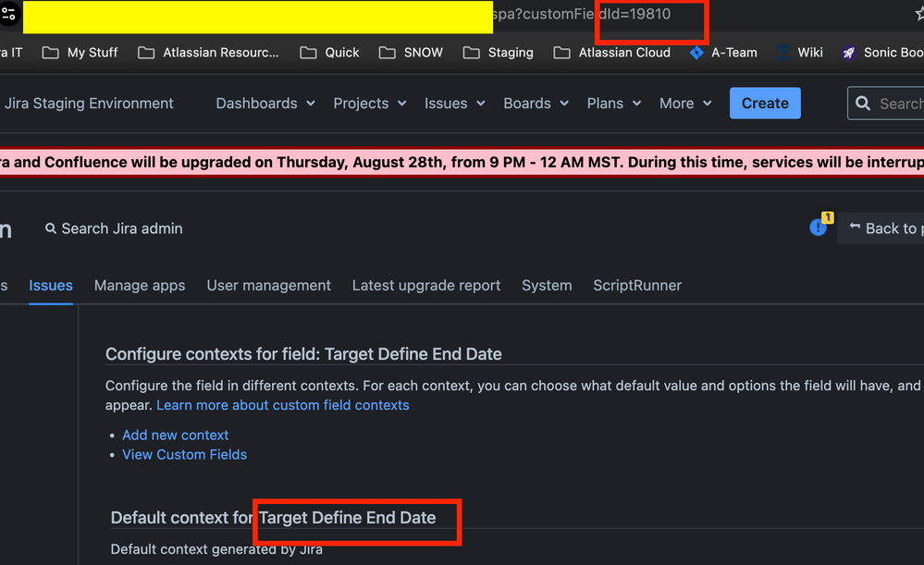Image resolution: width=924 pixels, height=565 pixels.
Task: Click the My Stuff folder icon
Action: [x=50, y=53]
